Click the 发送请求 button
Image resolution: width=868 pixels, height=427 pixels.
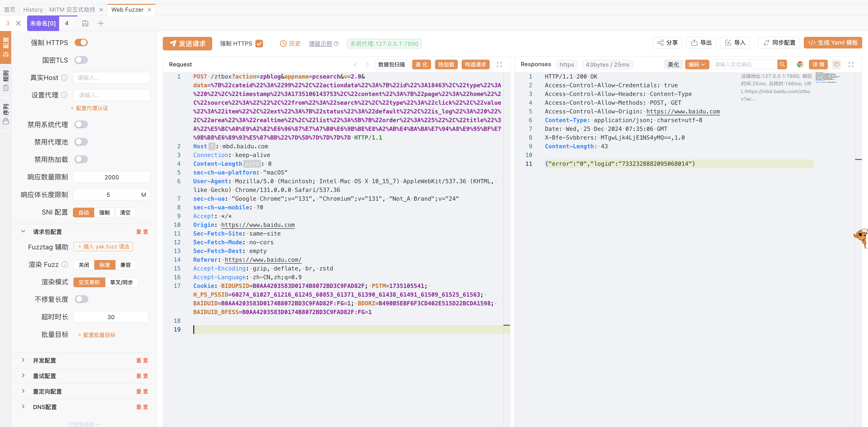[x=187, y=44]
